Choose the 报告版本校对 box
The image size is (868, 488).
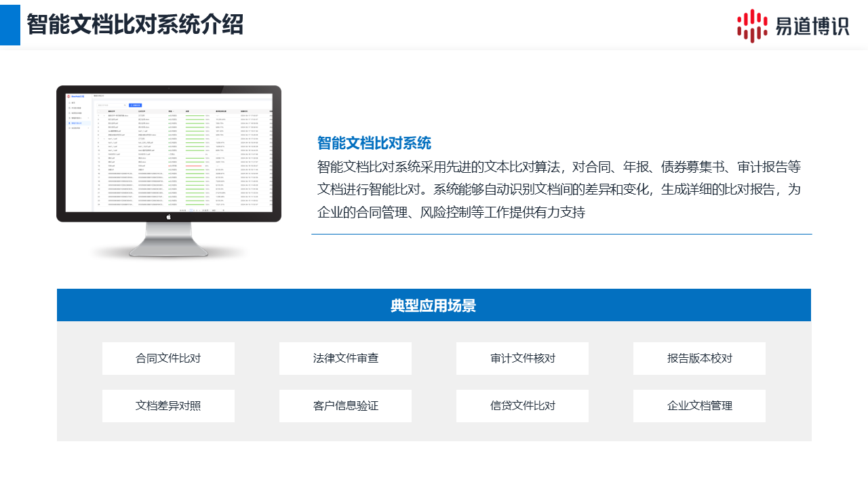[x=699, y=359]
